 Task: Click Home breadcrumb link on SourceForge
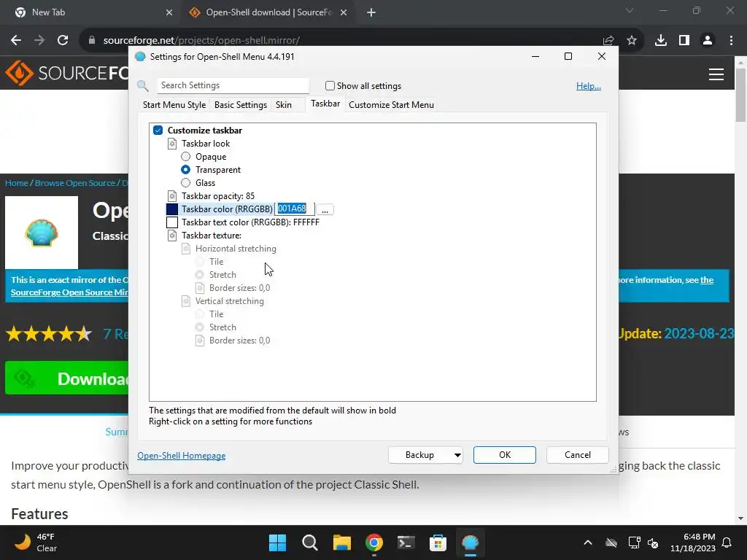tap(17, 183)
